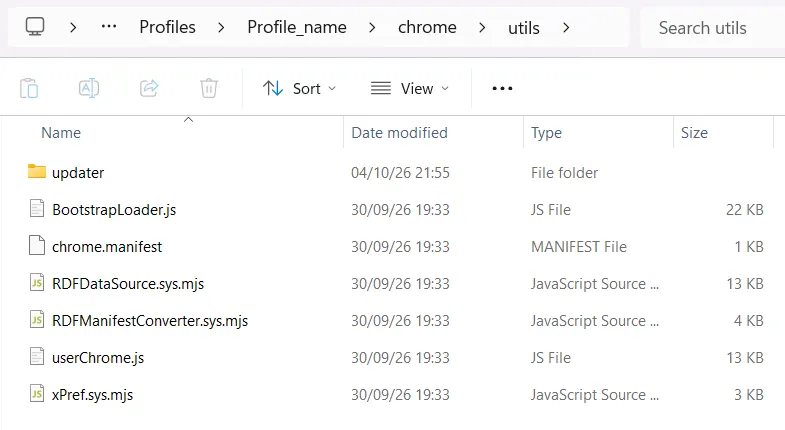Click the utils breadcrumb segment
785x430 pixels.
(524, 28)
